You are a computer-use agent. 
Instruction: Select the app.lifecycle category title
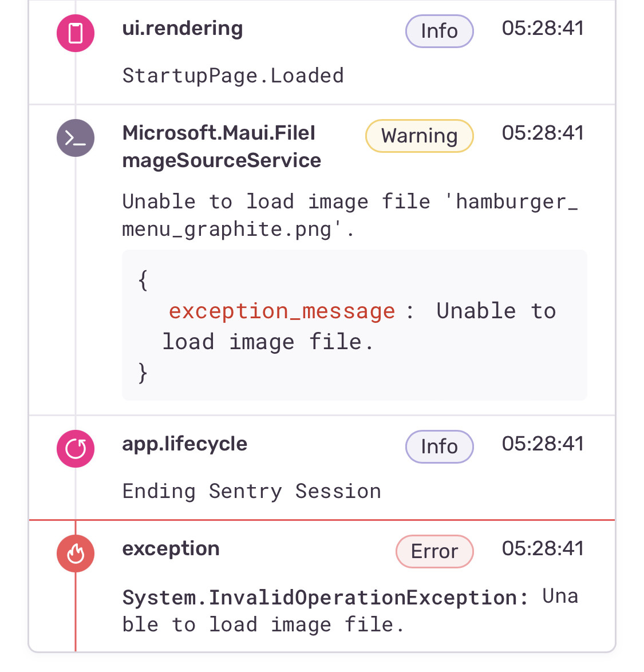[184, 444]
